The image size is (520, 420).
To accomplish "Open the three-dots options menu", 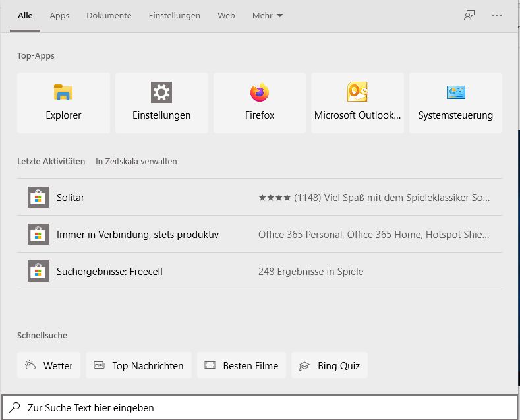I will click(497, 15).
